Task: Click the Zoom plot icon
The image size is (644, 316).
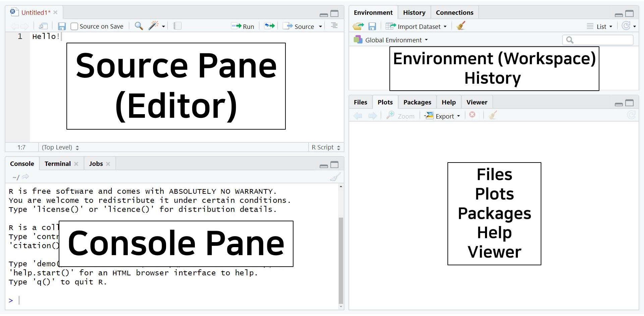Action: [x=400, y=116]
